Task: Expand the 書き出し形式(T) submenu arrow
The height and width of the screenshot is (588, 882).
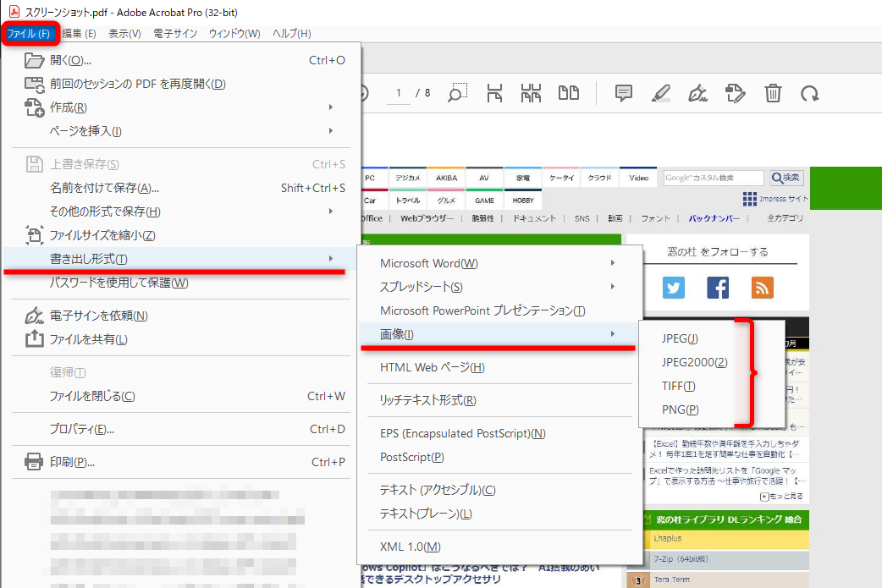Action: pyautogui.click(x=331, y=259)
